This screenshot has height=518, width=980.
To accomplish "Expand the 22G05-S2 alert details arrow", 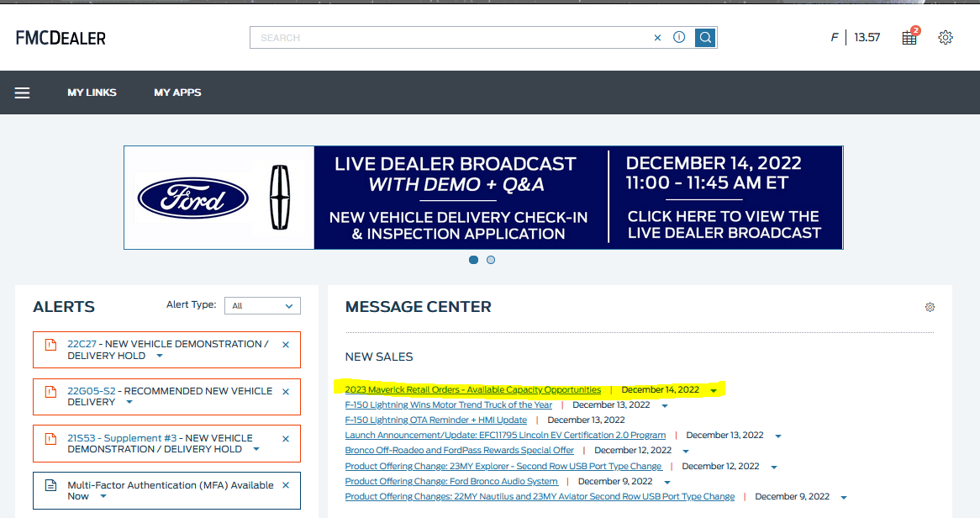I will [129, 402].
